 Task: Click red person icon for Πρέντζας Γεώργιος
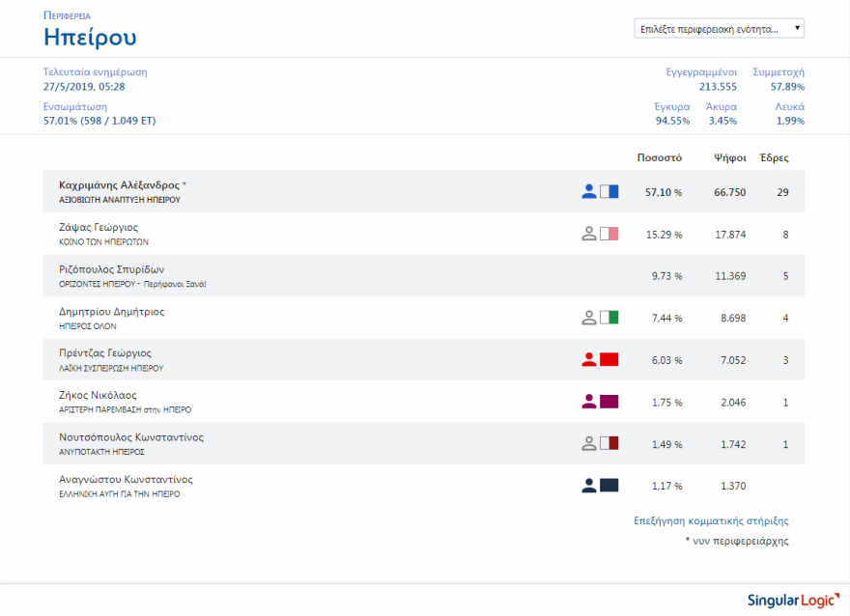pyautogui.click(x=589, y=359)
